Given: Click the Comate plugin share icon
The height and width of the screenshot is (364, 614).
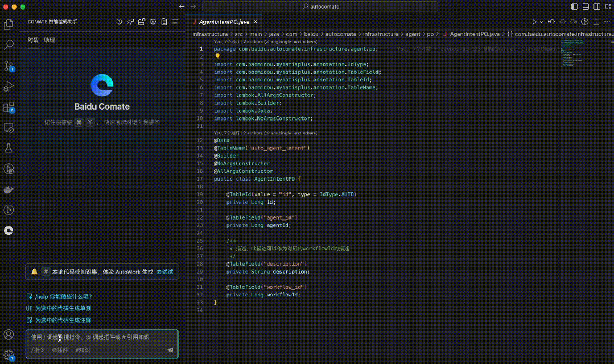Looking at the screenshot, I should (142, 22).
